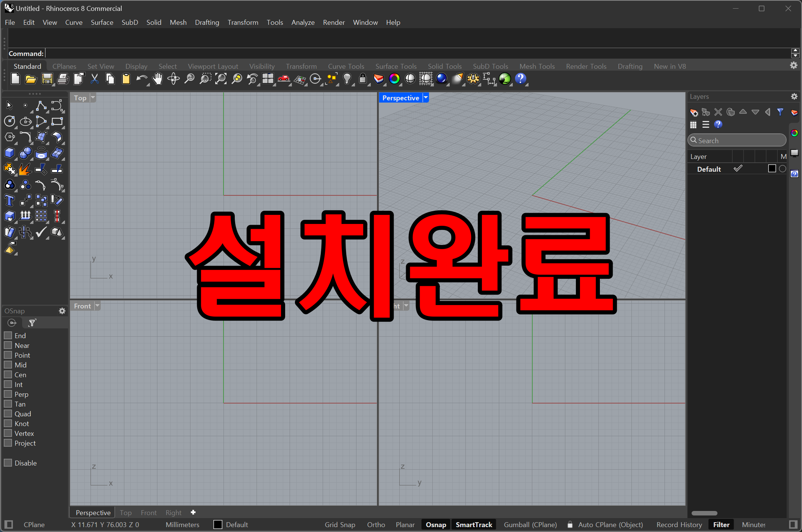Viewport: 802px width, 532px height.
Task: Open the Perspective viewport dropdown arrow
Action: coord(426,98)
